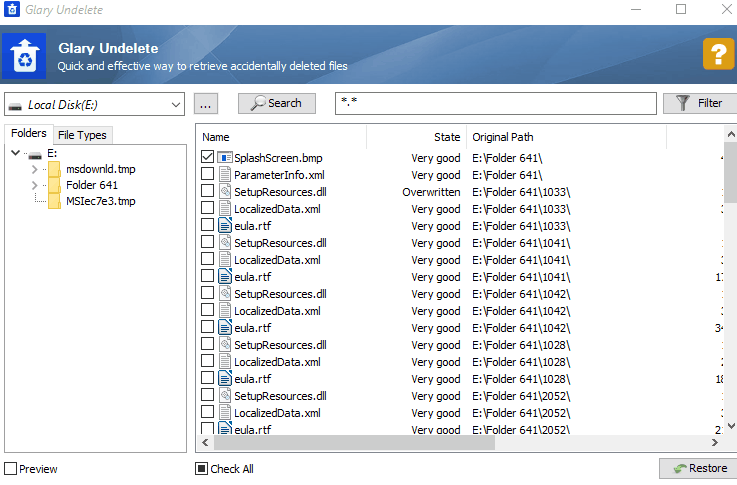The height and width of the screenshot is (485, 737).
Task: Click the SplashScreen.bmp file icon
Action: tap(225, 157)
